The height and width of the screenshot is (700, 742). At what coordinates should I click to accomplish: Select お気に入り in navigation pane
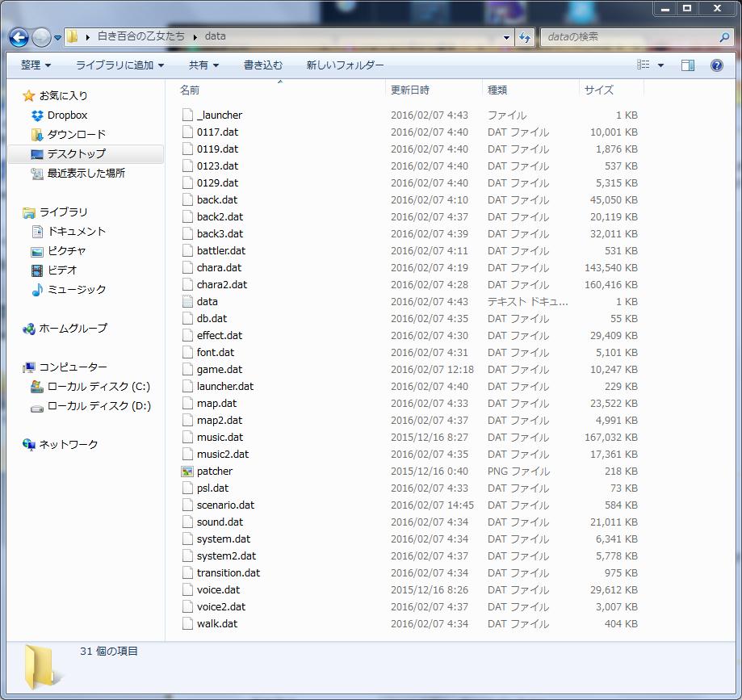(x=56, y=95)
